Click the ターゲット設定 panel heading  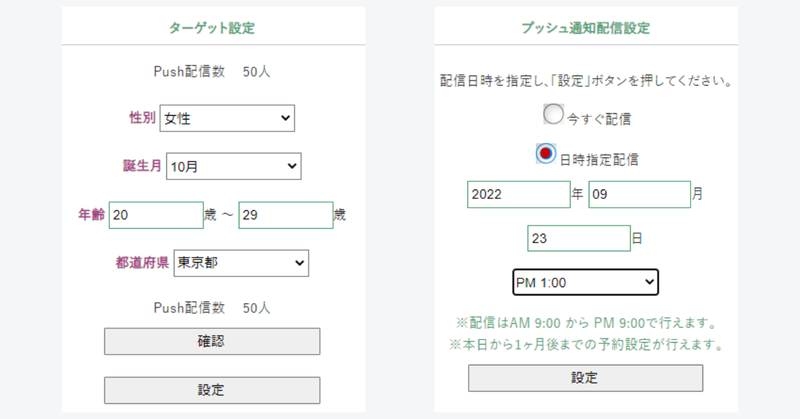tap(212, 28)
